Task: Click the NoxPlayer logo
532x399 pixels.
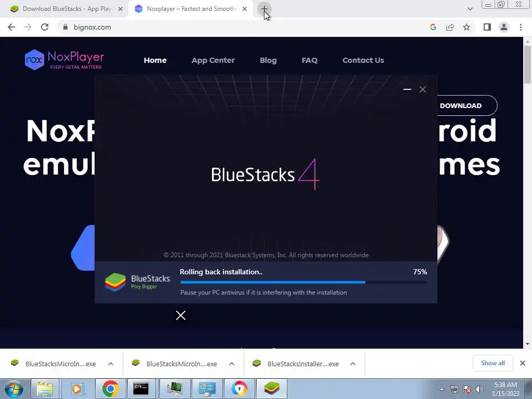Action: click(x=64, y=60)
